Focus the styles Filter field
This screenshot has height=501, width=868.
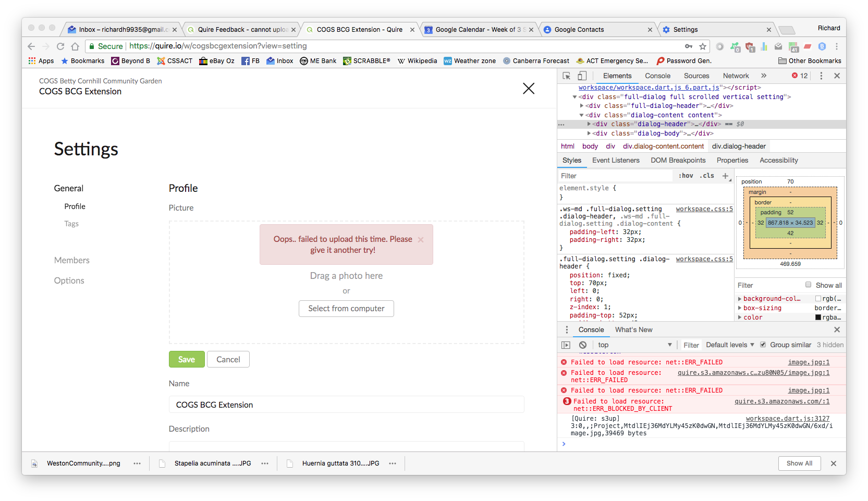point(615,176)
